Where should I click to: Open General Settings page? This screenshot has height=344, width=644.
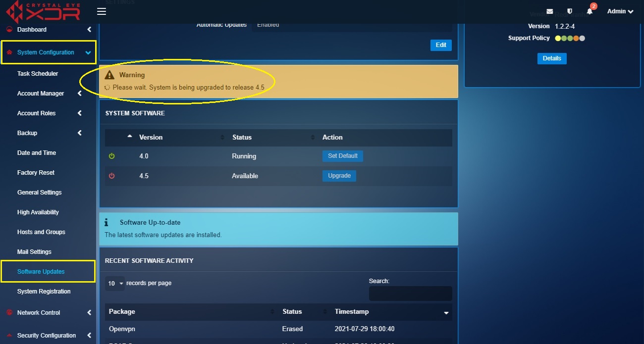pyautogui.click(x=40, y=193)
